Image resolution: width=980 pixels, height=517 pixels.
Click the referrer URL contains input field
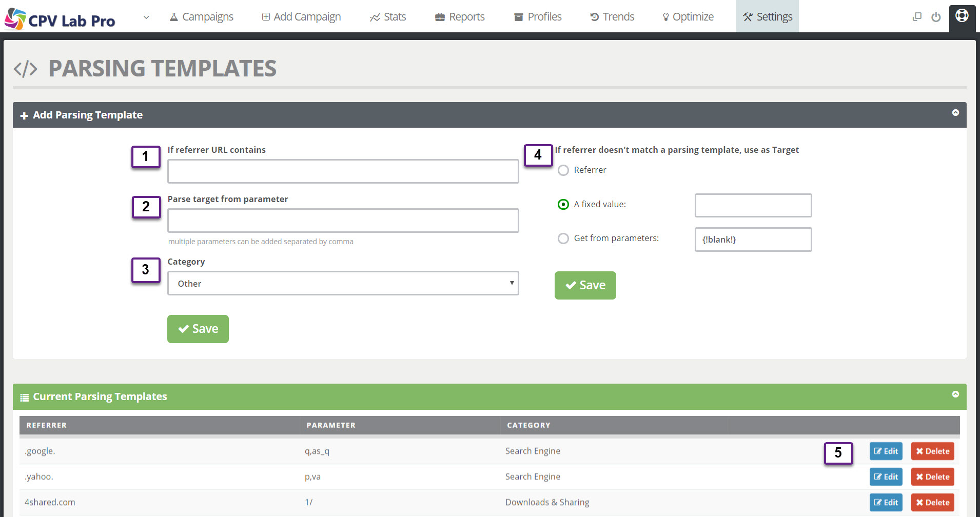click(343, 171)
